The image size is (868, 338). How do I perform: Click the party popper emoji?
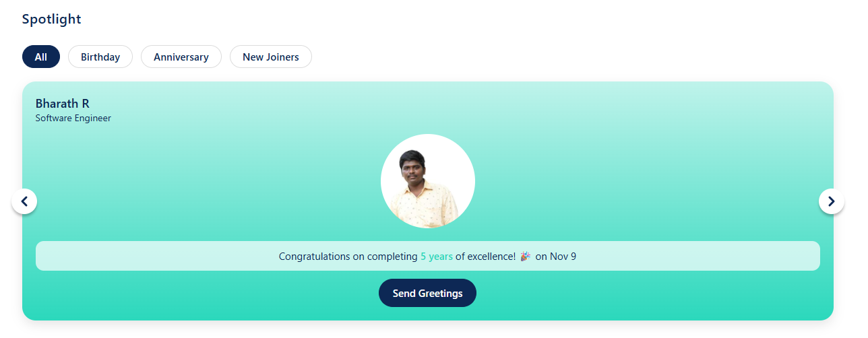point(526,257)
